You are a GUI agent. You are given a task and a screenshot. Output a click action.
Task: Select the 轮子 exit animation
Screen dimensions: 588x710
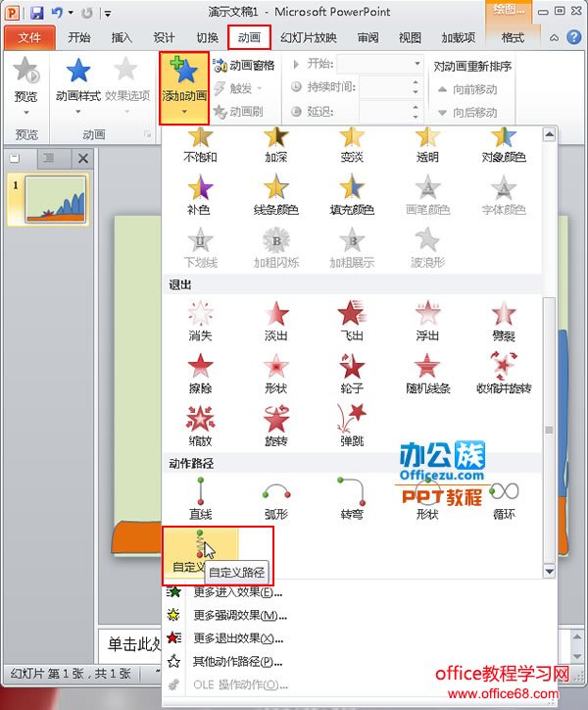pyautogui.click(x=352, y=373)
